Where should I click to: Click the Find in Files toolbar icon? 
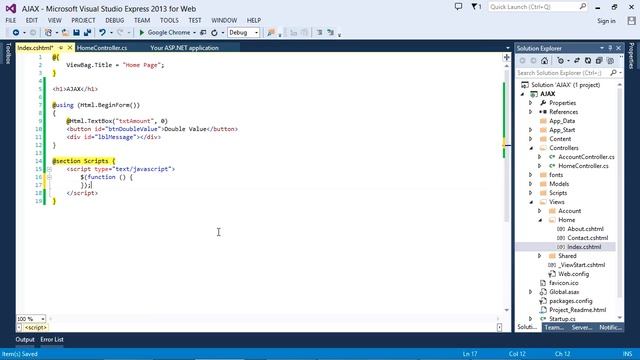coord(271,33)
